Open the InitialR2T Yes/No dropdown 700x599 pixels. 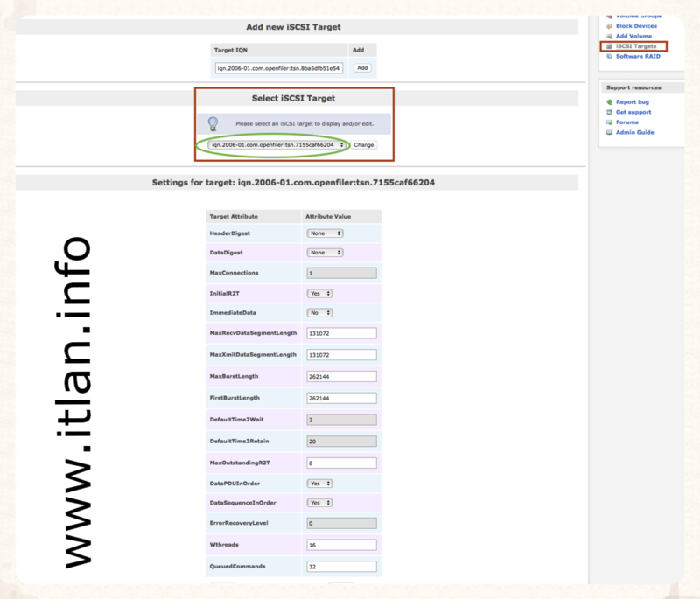pyautogui.click(x=319, y=294)
